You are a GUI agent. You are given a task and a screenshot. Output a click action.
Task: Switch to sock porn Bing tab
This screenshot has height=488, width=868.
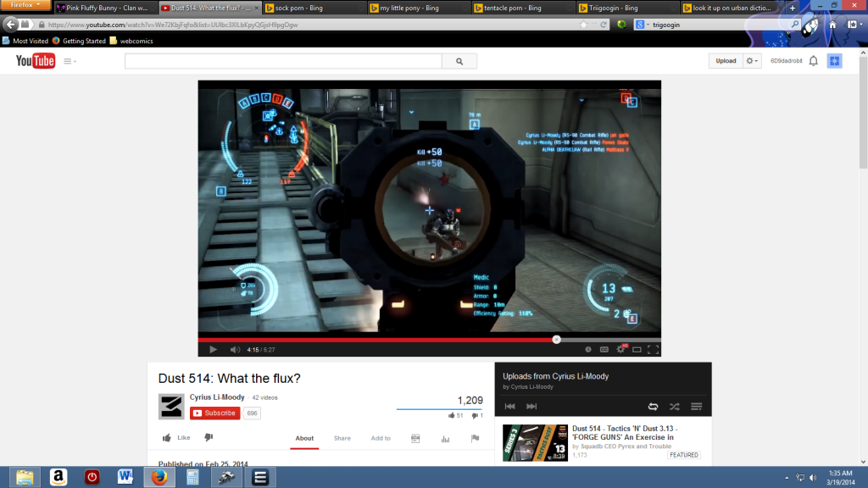(313, 8)
